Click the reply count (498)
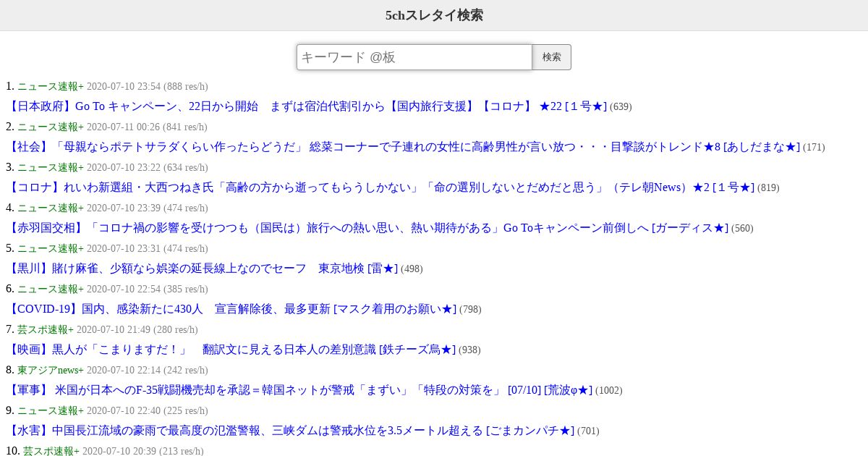Screen dimensions: 868x456 tap(412, 269)
